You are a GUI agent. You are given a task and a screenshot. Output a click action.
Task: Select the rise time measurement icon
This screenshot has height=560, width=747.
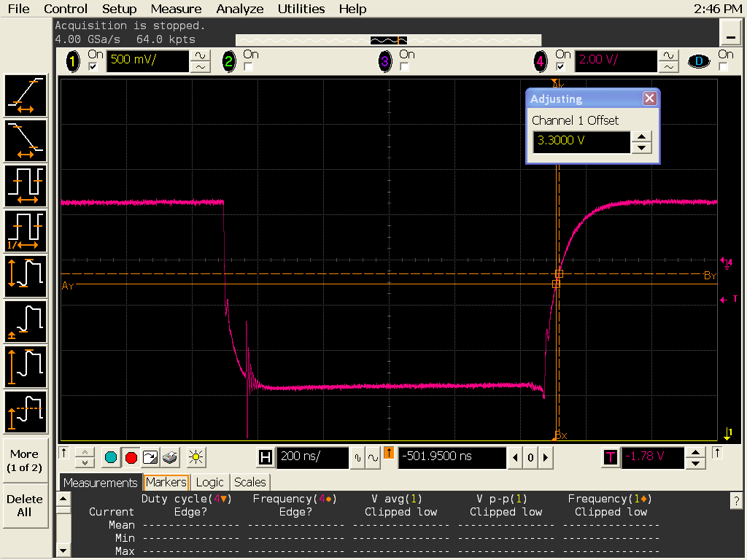coord(26,96)
